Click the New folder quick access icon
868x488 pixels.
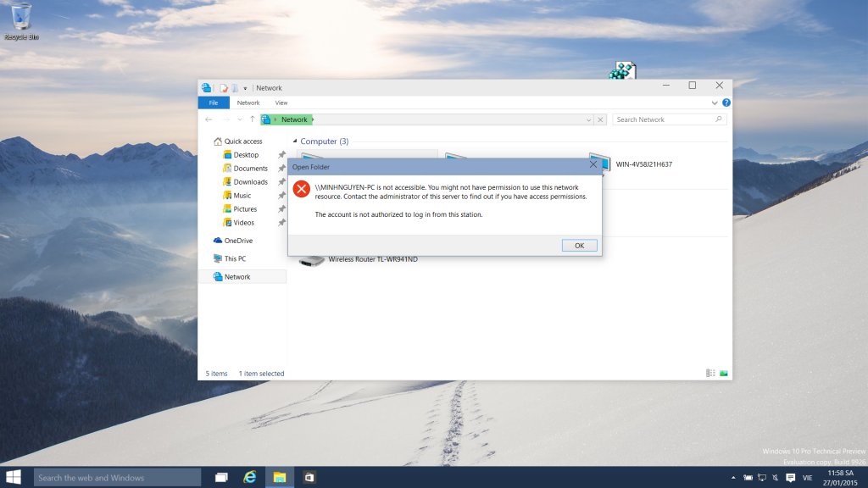[235, 88]
